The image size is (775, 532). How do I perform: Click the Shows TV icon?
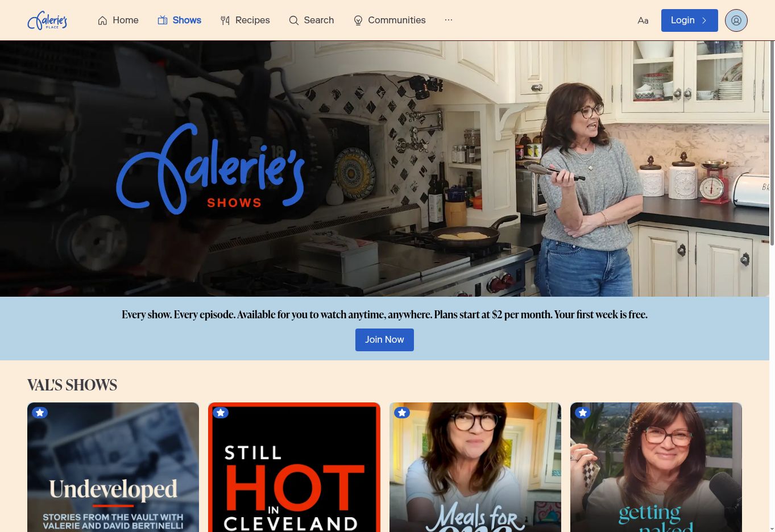(x=163, y=20)
